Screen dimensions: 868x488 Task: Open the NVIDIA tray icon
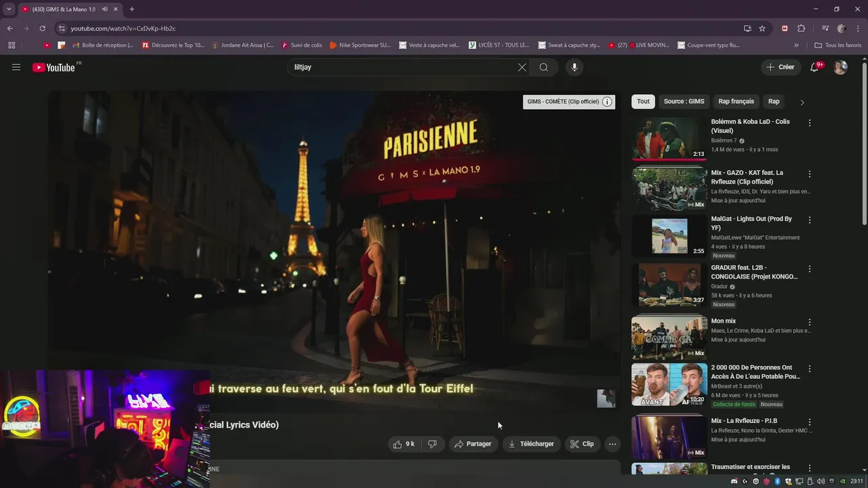(843, 481)
